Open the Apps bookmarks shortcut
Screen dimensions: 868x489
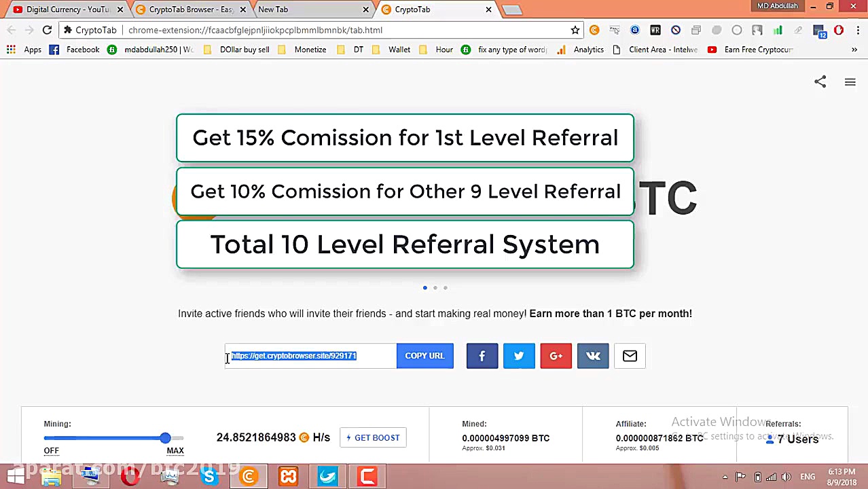24,50
